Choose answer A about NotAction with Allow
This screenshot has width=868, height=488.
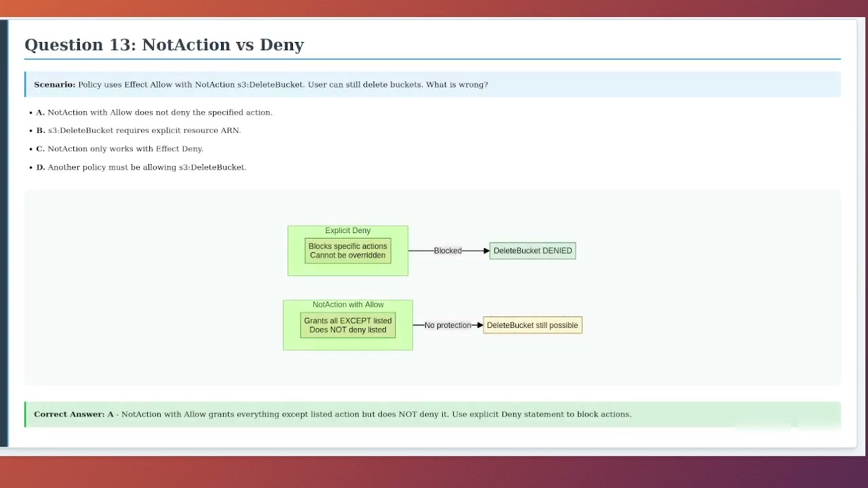(155, 113)
